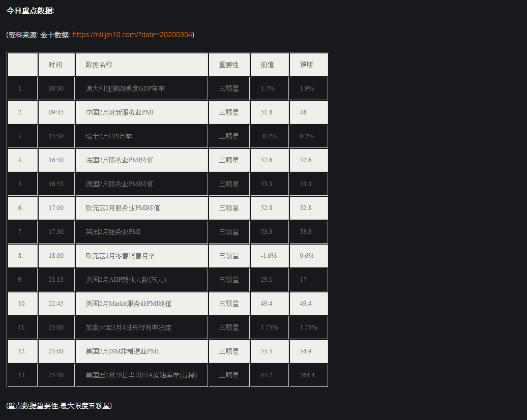
Task: Select the 中国2月财新服务业PMI cell
Action: pos(142,112)
